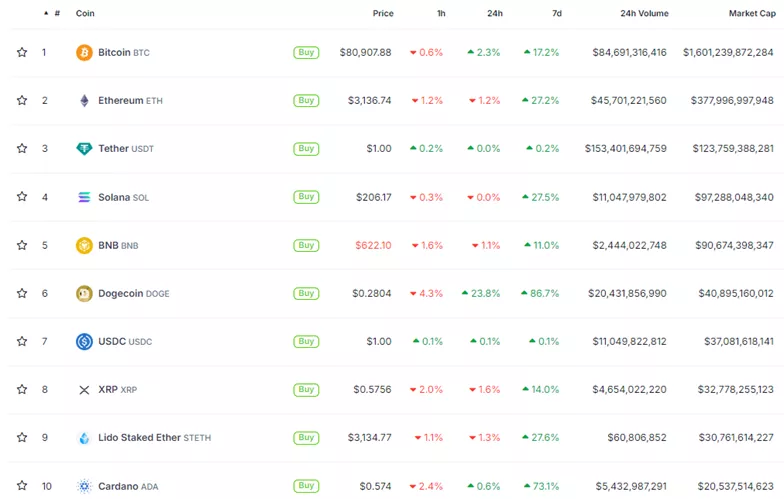This screenshot has width=784, height=499.
Task: Select Bitcoin price $80,907.88
Action: (x=366, y=52)
